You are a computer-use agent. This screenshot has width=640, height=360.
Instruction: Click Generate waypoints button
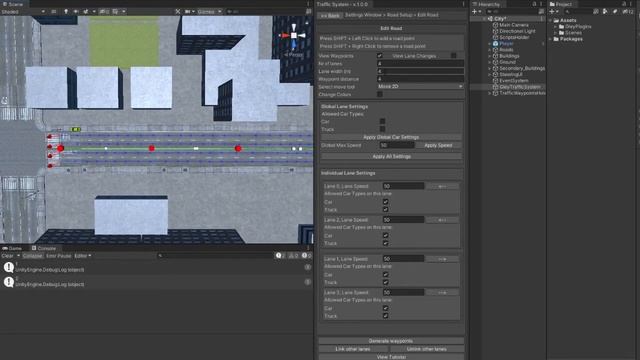point(391,341)
